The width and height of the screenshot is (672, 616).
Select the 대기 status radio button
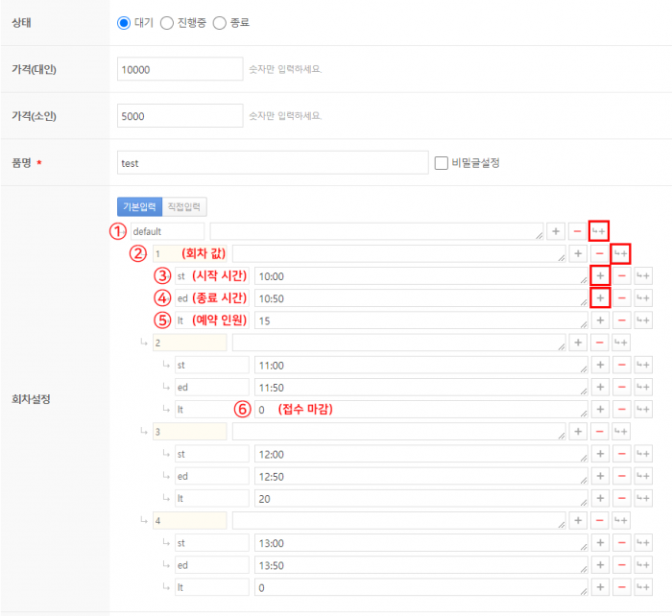123,22
